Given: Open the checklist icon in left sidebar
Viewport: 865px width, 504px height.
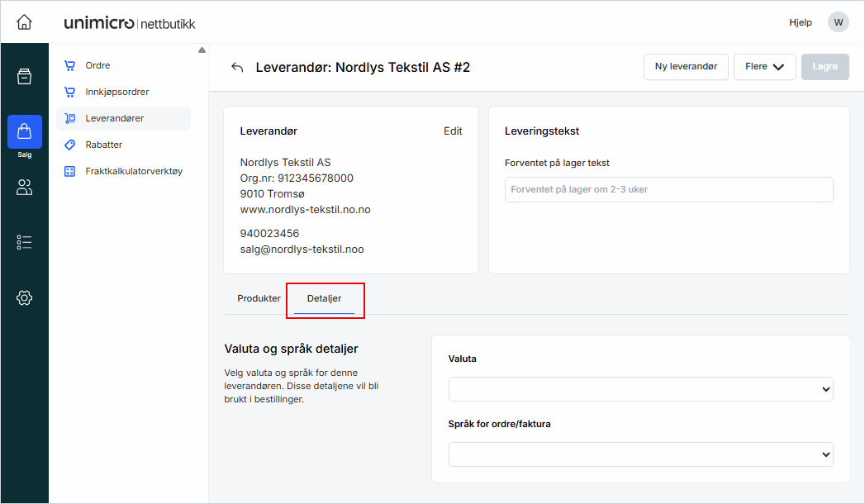Looking at the screenshot, I should point(24,242).
